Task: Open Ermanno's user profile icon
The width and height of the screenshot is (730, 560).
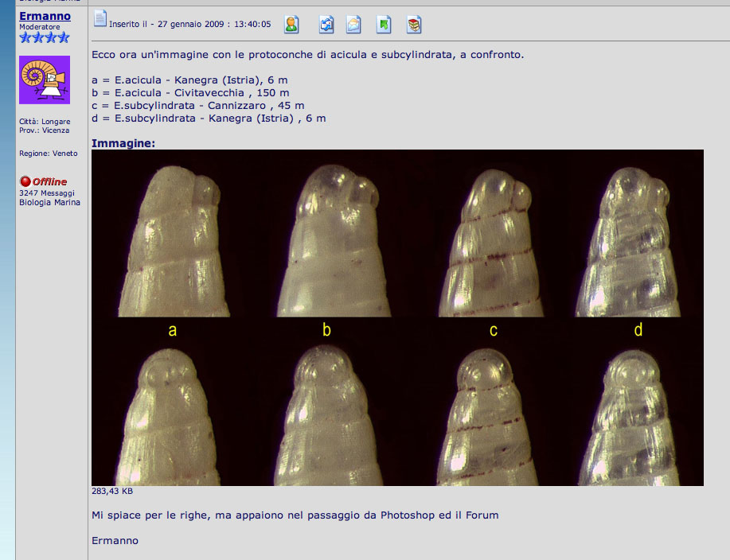Action: [x=291, y=25]
